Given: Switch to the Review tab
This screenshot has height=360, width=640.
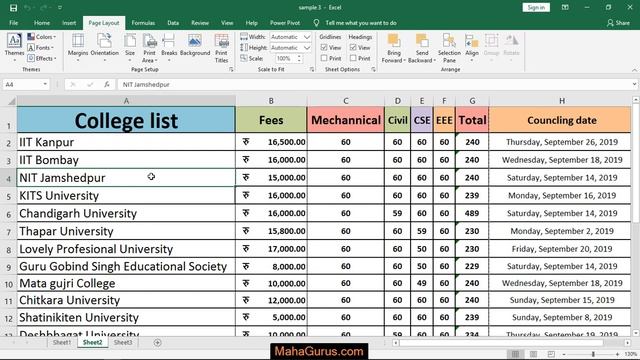Looking at the screenshot, I should pos(200,23).
